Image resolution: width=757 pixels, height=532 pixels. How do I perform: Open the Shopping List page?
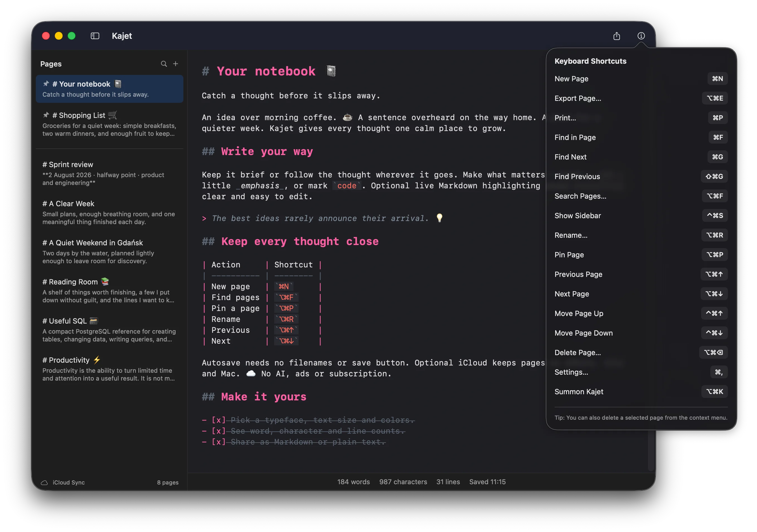click(110, 124)
